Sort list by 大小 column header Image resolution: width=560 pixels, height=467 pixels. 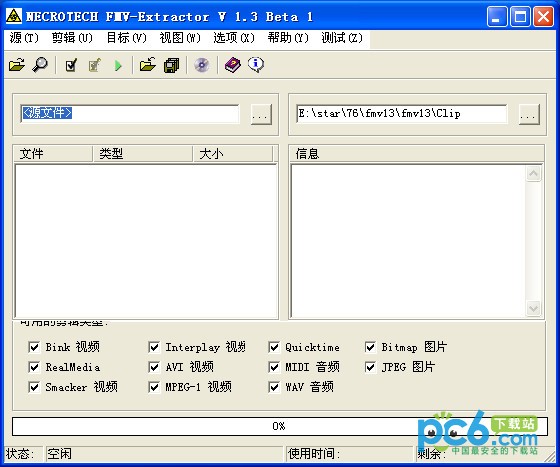pos(233,154)
